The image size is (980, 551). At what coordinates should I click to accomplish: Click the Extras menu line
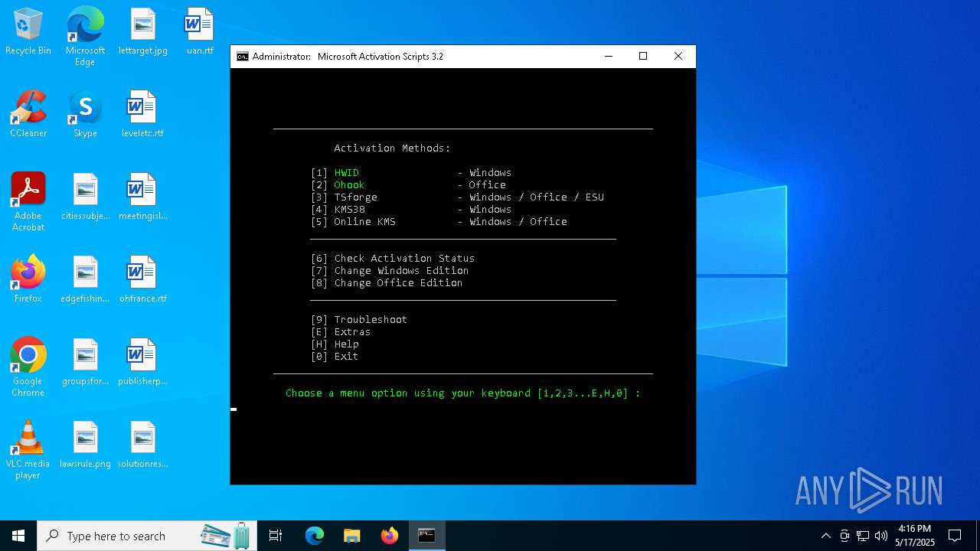[x=341, y=332]
